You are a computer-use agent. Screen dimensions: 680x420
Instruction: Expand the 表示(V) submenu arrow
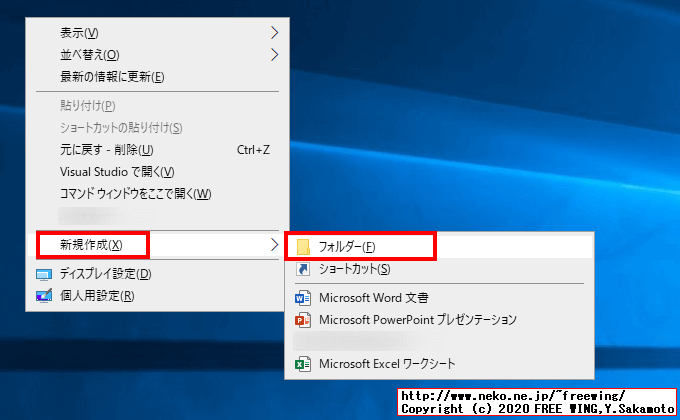tap(274, 33)
